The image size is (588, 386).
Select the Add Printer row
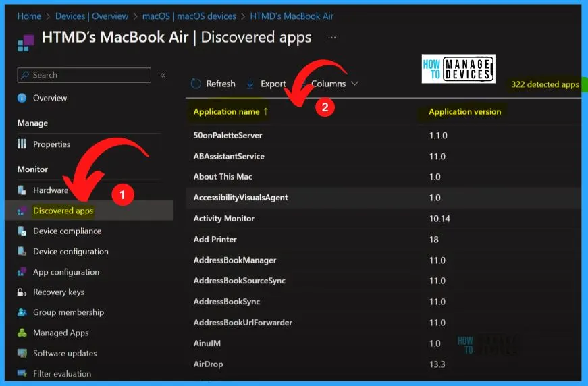pyautogui.click(x=383, y=239)
